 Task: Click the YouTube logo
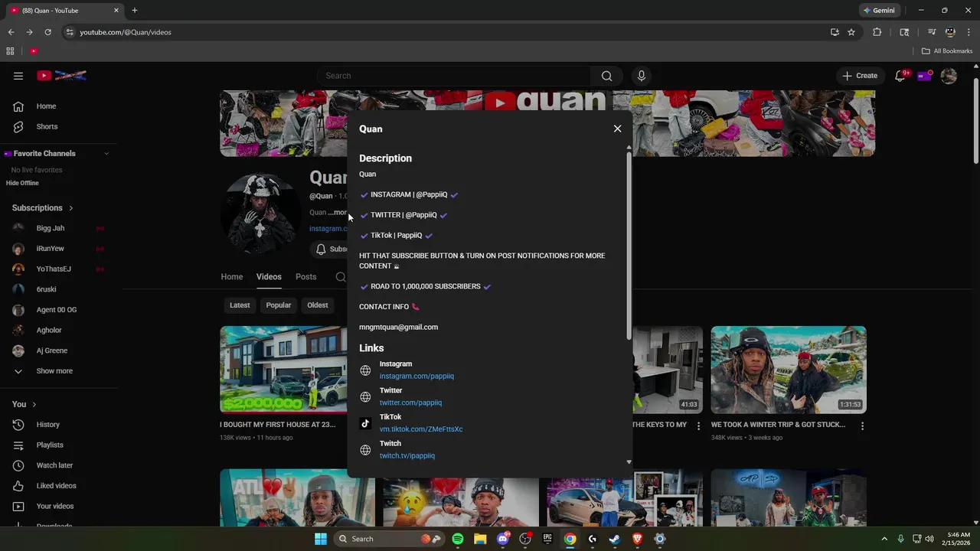click(62, 76)
